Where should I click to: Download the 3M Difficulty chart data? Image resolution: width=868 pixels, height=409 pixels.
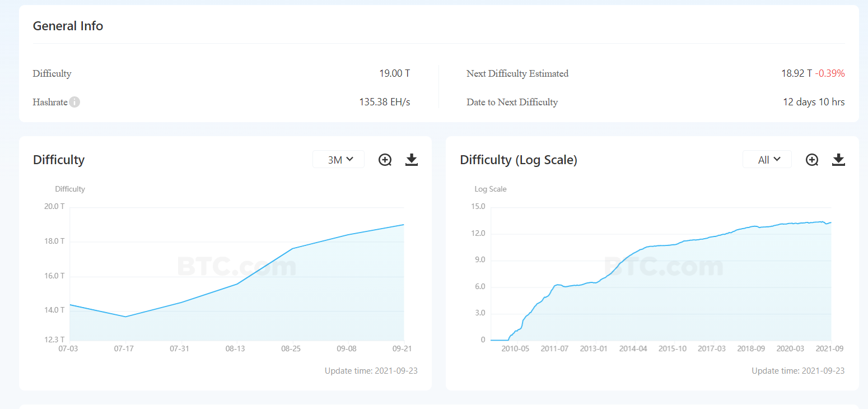pyautogui.click(x=412, y=160)
